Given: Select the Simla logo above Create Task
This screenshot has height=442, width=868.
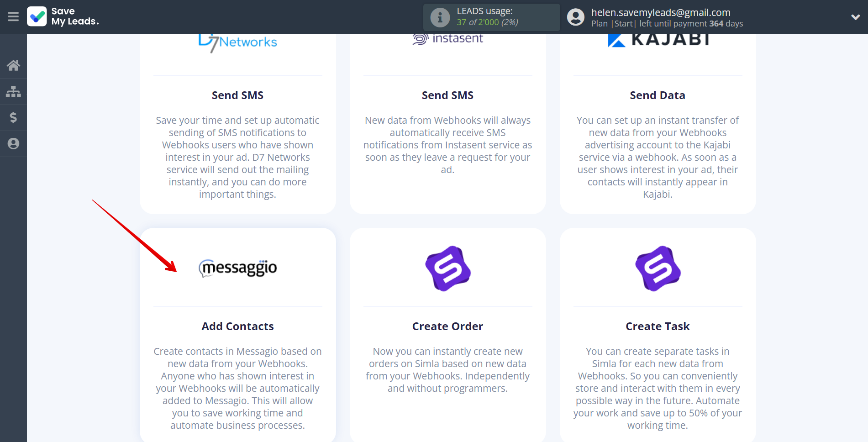Looking at the screenshot, I should pos(658,268).
